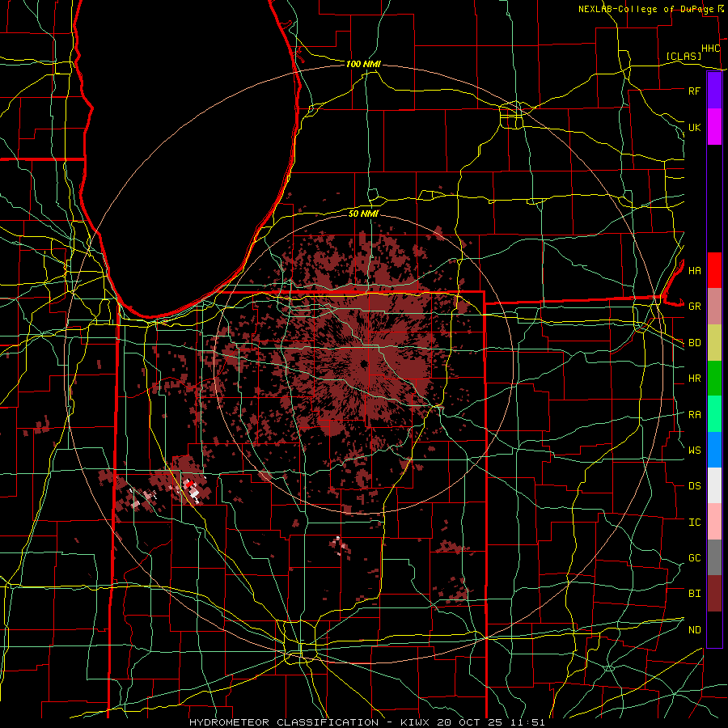Select the gray GC legend swatch
Image resolution: width=728 pixels, height=728 pixels.
[714, 557]
